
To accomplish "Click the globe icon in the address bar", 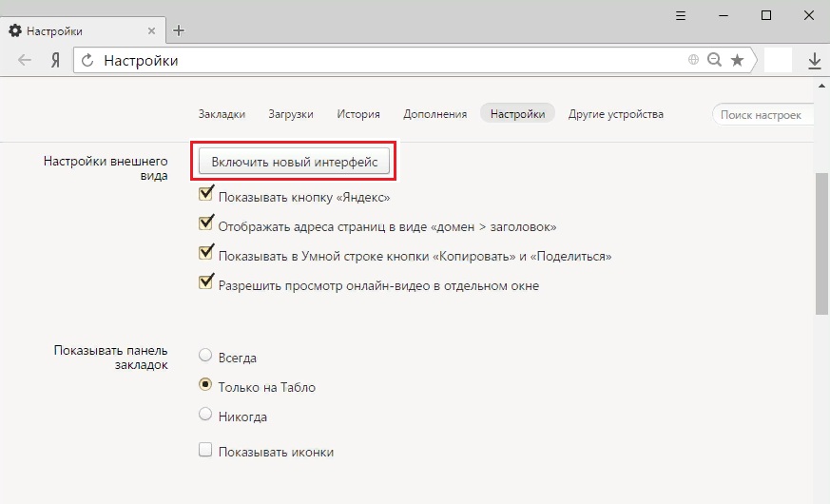I will tap(694, 61).
